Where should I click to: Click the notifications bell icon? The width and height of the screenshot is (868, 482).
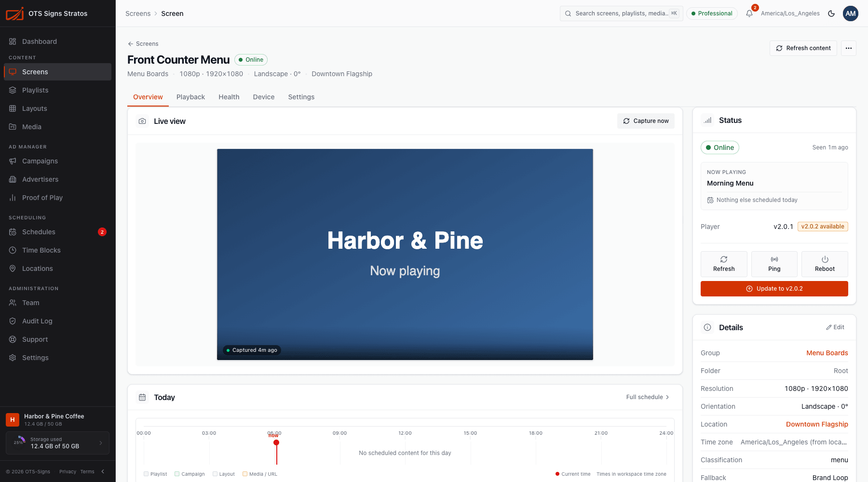pos(749,13)
